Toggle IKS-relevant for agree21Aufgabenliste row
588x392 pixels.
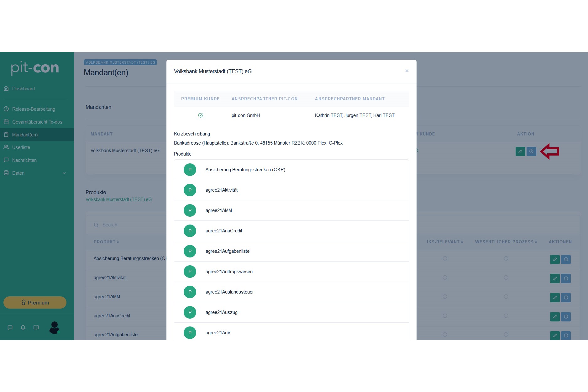[x=445, y=335]
